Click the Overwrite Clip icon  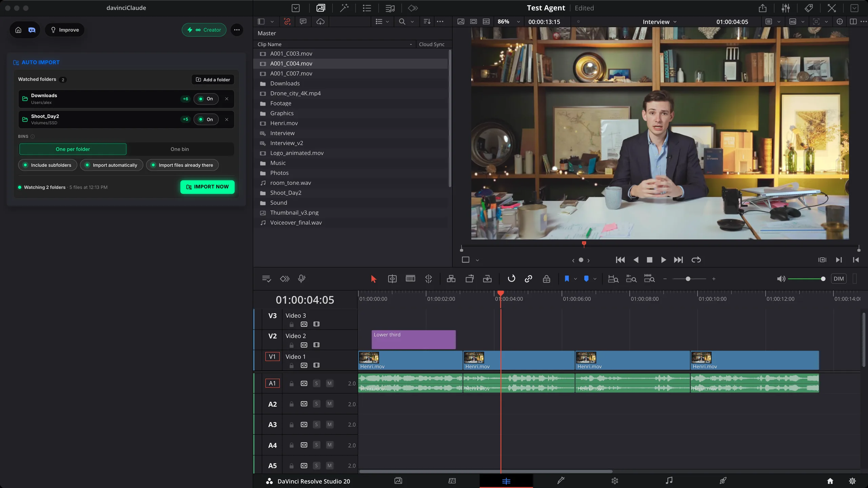click(x=469, y=279)
